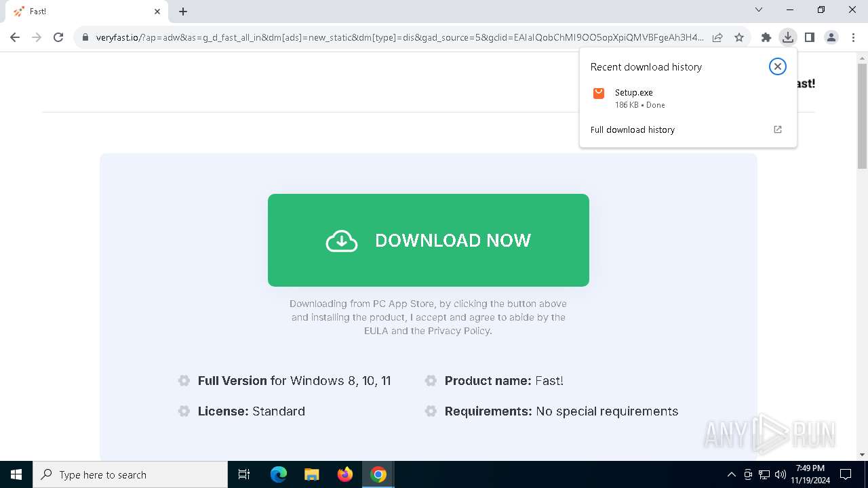The height and width of the screenshot is (488, 868).
Task: Open Task View on the taskbar
Action: 244,474
